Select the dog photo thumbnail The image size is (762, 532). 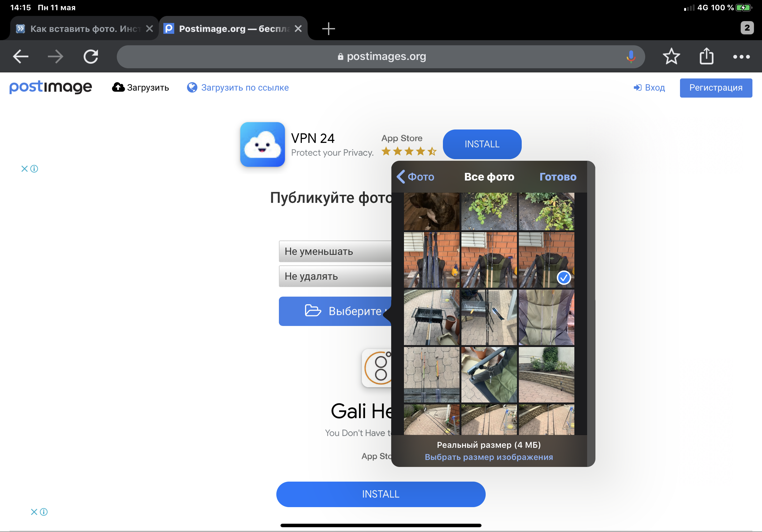(431, 211)
